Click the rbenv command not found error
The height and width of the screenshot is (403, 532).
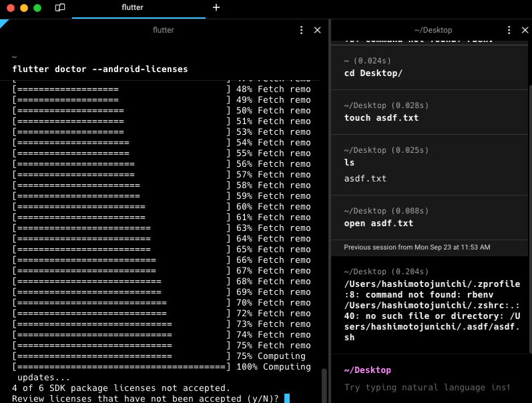[432, 289]
